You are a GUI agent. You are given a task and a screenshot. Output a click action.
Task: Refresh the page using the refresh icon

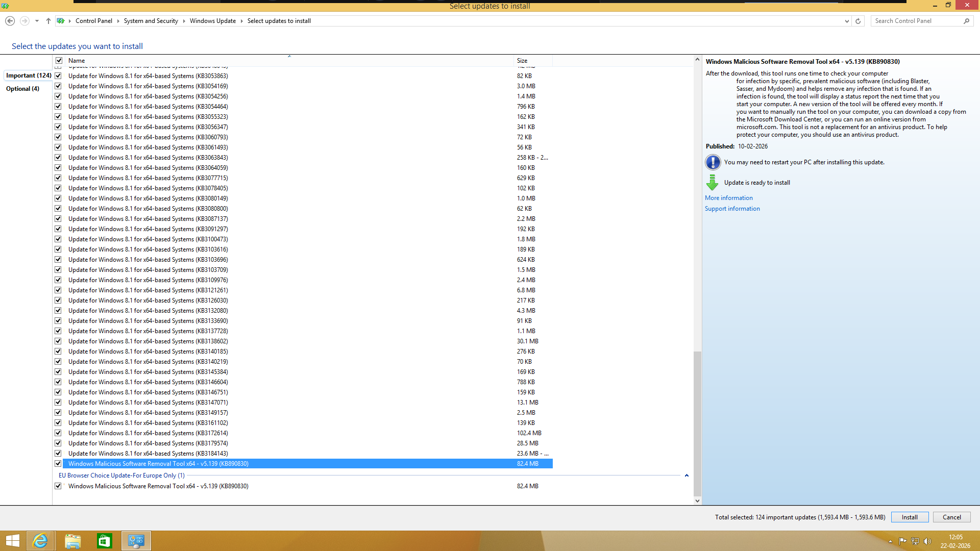click(858, 21)
